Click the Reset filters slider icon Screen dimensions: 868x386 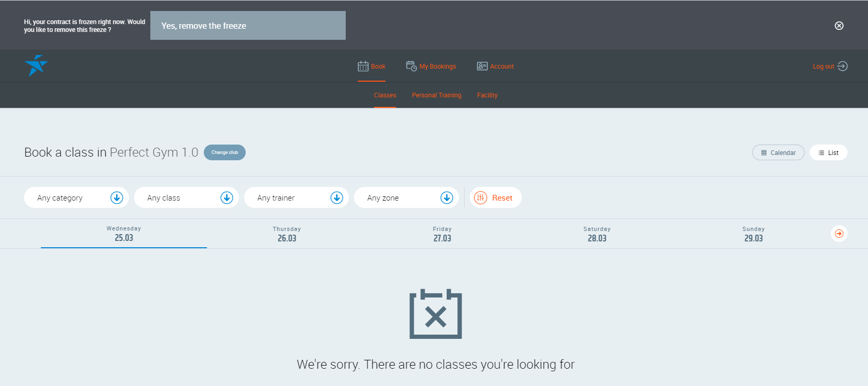coord(480,198)
